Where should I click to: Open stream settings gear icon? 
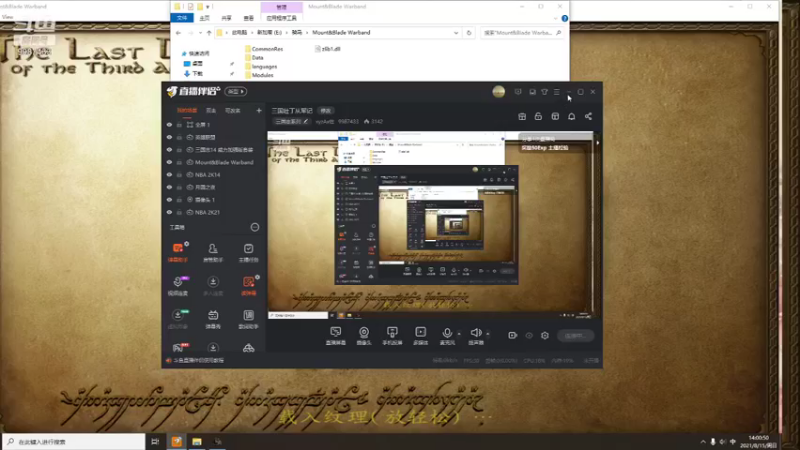click(545, 335)
